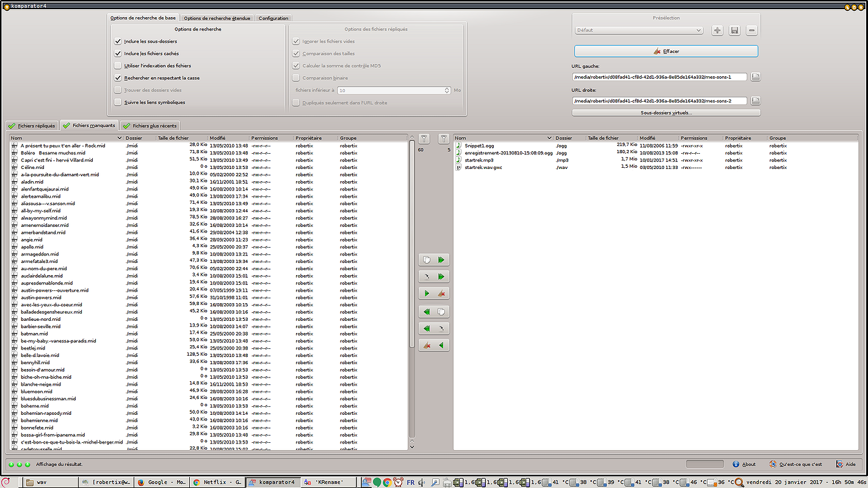Viewport: 868px width, 488px height.
Task: Activate the Qu'est-ce que c'est help tool
Action: (796, 464)
